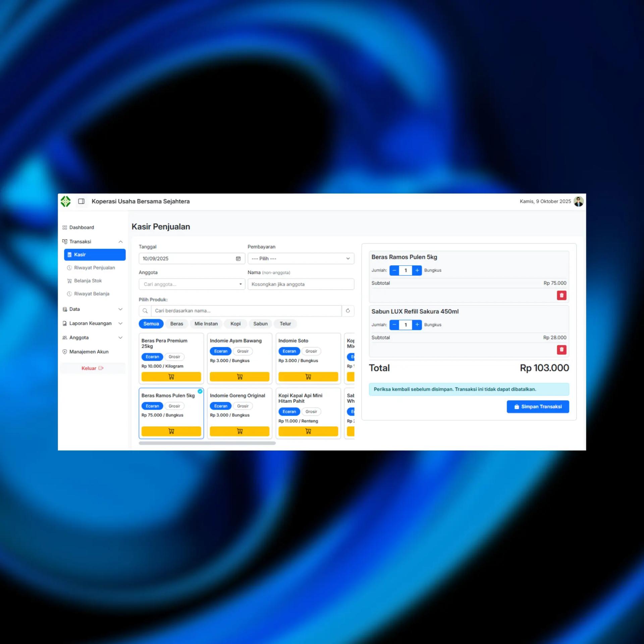The image size is (644, 644).
Task: Click the calendar icon in Tanggal field
Action: [x=238, y=259]
